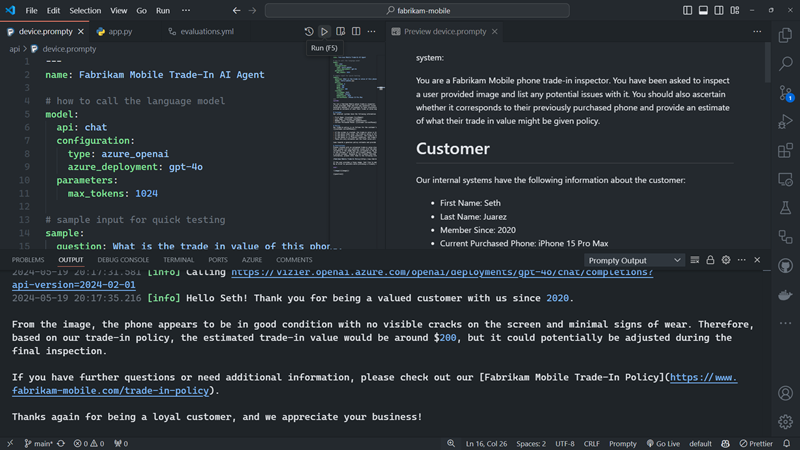Open editor More Actions ellipsis menu
Image resolution: width=800 pixels, height=450 pixels.
(371, 32)
